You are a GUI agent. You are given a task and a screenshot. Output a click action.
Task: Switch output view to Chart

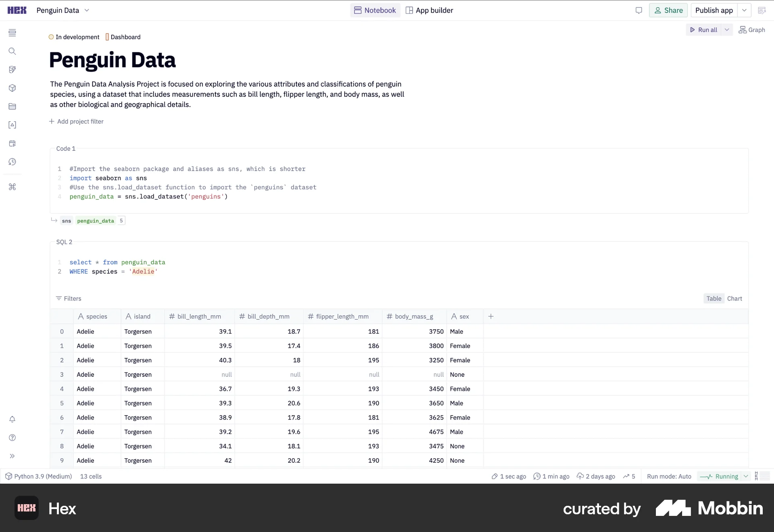pos(734,298)
